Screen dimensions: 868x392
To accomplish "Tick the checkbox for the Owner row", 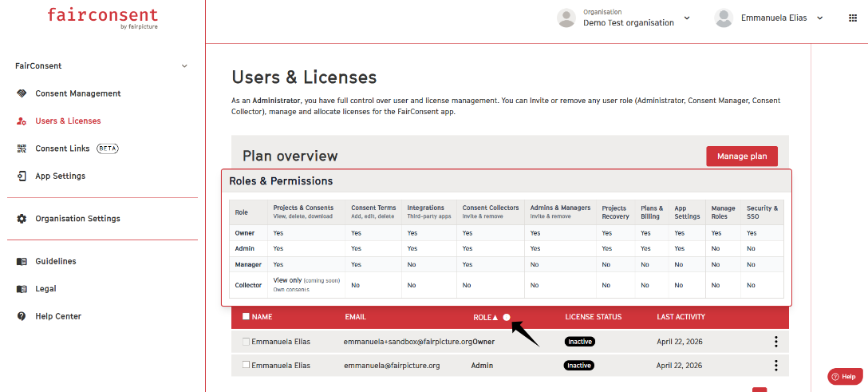I will [246, 342].
